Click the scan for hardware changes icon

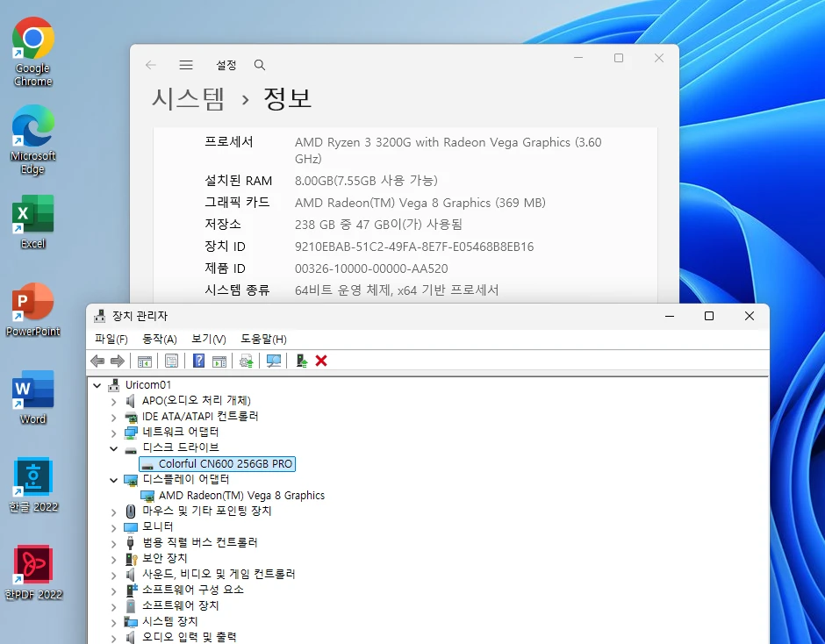274,361
